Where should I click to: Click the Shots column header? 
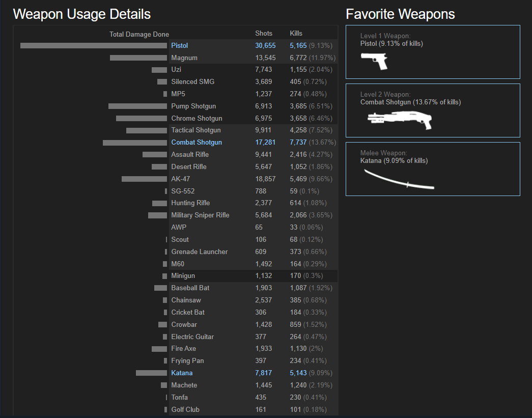(264, 34)
